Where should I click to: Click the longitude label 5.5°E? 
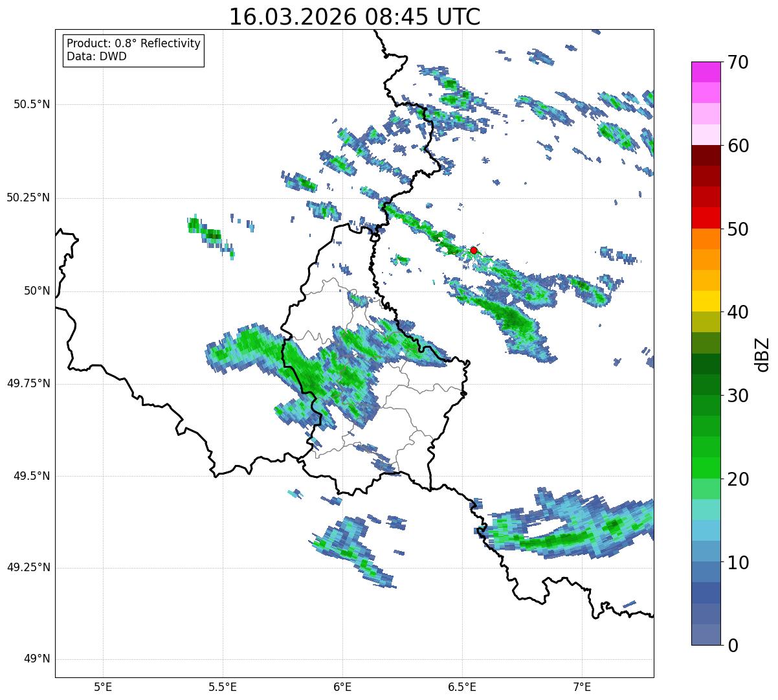[x=223, y=688]
